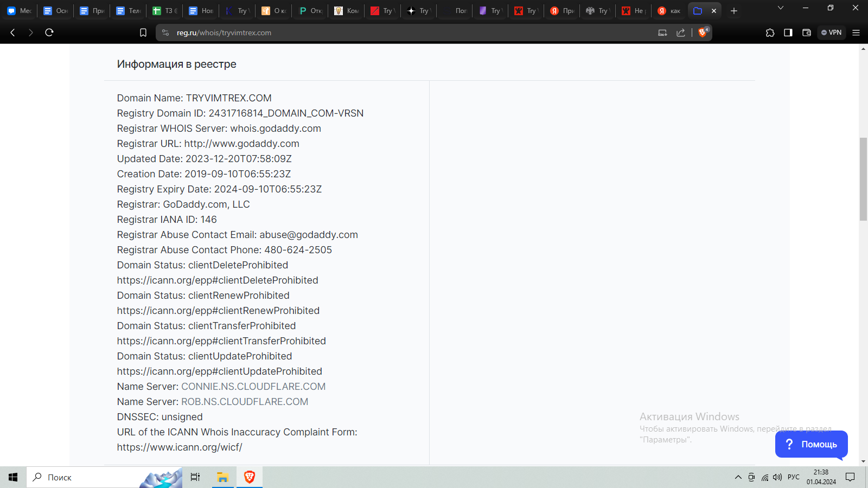Viewport: 868px width, 488px height.
Task: Open the Windows Start menu
Action: [13, 477]
